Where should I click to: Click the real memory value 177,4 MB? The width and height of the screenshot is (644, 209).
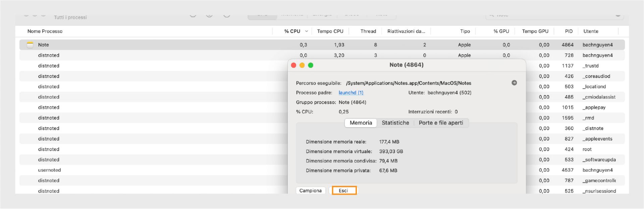pos(389,142)
